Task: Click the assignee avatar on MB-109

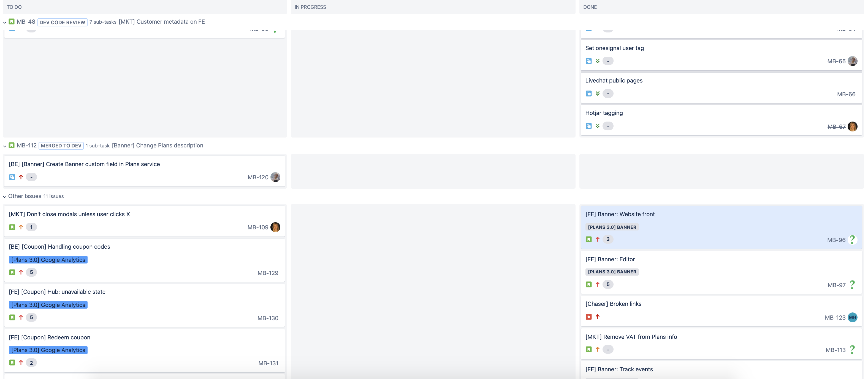Action: (275, 227)
